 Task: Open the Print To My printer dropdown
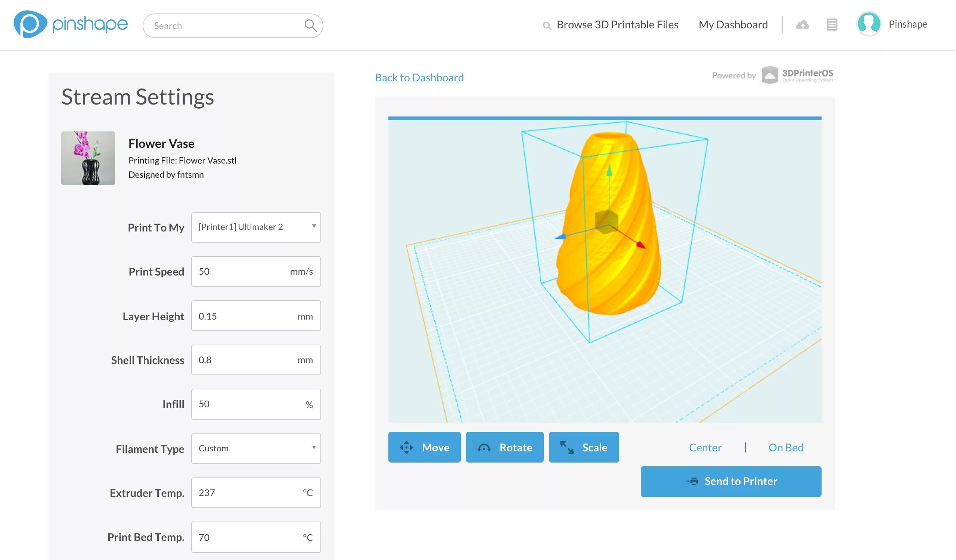[x=256, y=227]
